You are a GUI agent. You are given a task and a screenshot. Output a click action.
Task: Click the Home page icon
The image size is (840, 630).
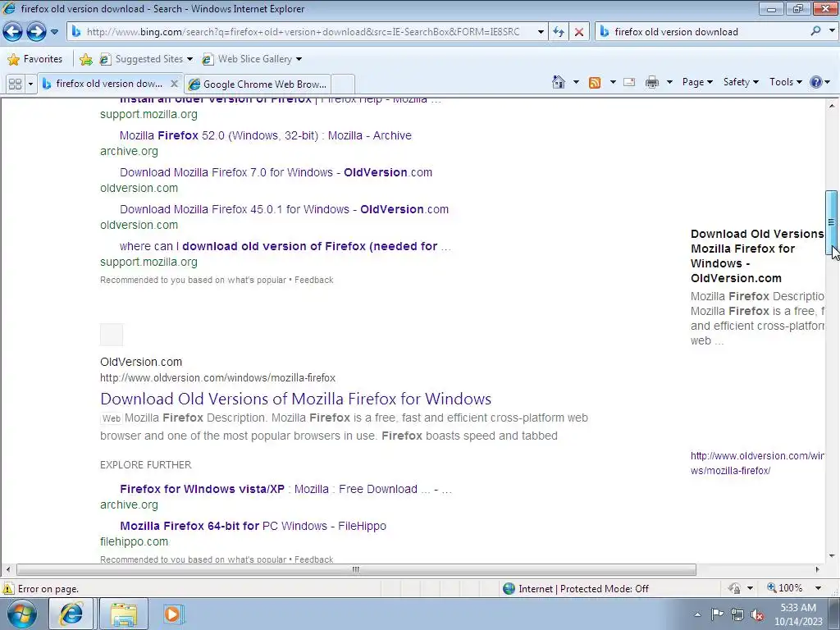tap(558, 82)
